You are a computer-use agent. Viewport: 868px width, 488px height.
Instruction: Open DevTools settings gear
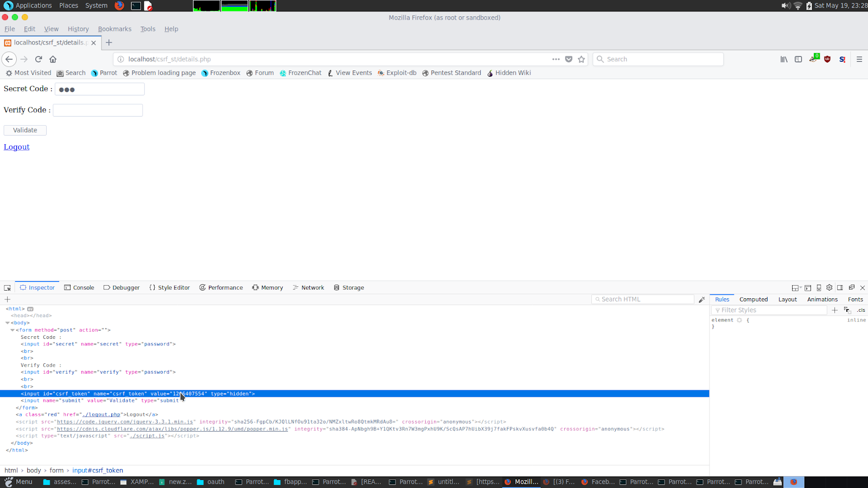pos(829,288)
